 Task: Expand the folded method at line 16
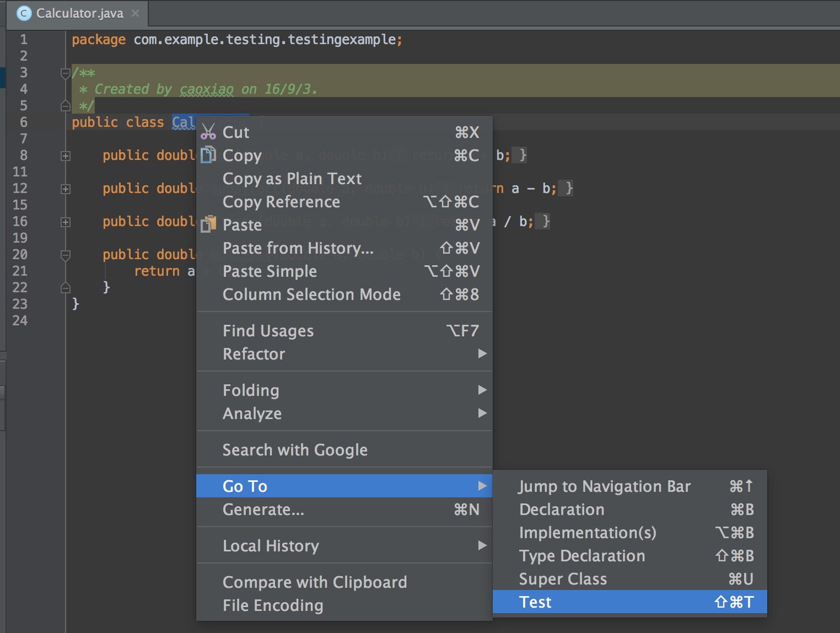click(65, 222)
